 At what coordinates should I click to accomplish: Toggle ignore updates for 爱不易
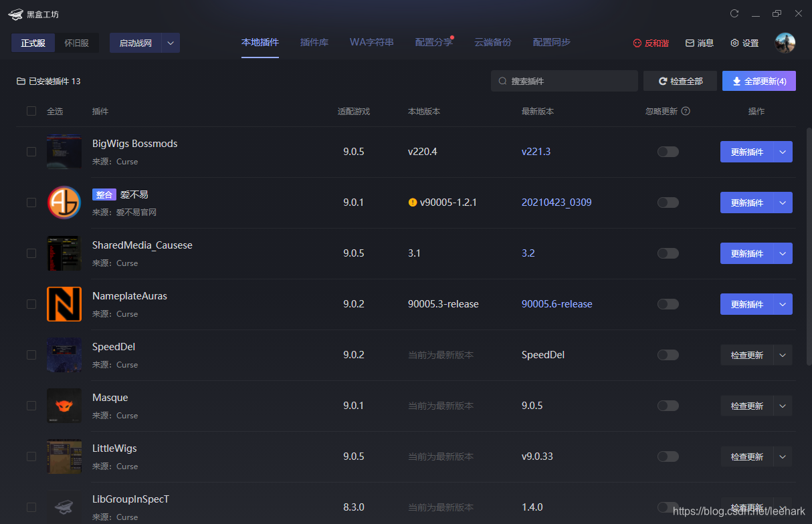tap(668, 203)
